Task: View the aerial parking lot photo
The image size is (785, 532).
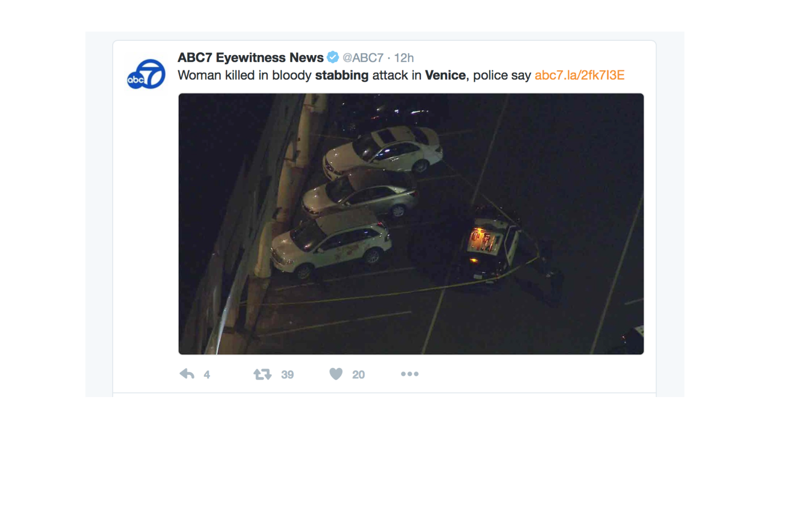Action: click(x=411, y=224)
